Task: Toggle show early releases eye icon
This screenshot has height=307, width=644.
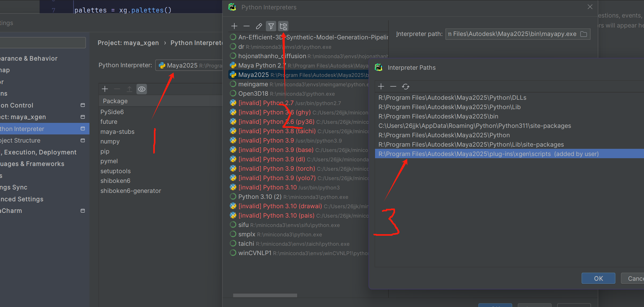Action: coord(142,89)
